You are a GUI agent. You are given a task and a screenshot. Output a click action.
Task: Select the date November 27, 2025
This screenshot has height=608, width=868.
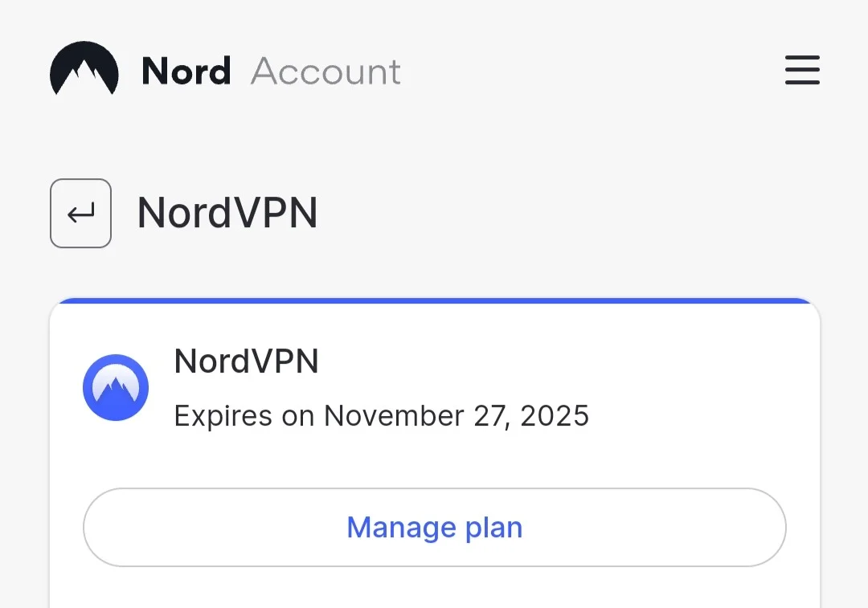(457, 416)
